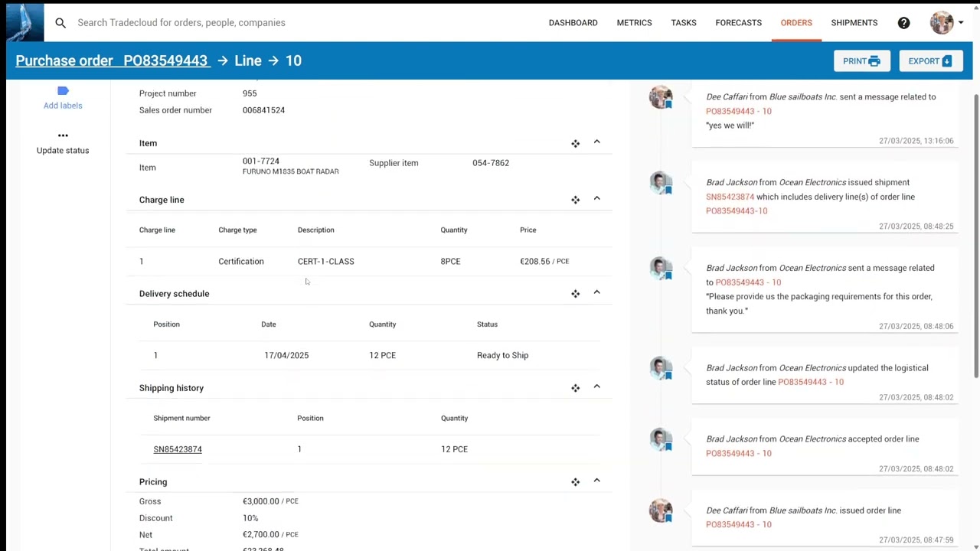Open PO83549443 - 10 link in packaging message
980x551 pixels.
coord(748,282)
